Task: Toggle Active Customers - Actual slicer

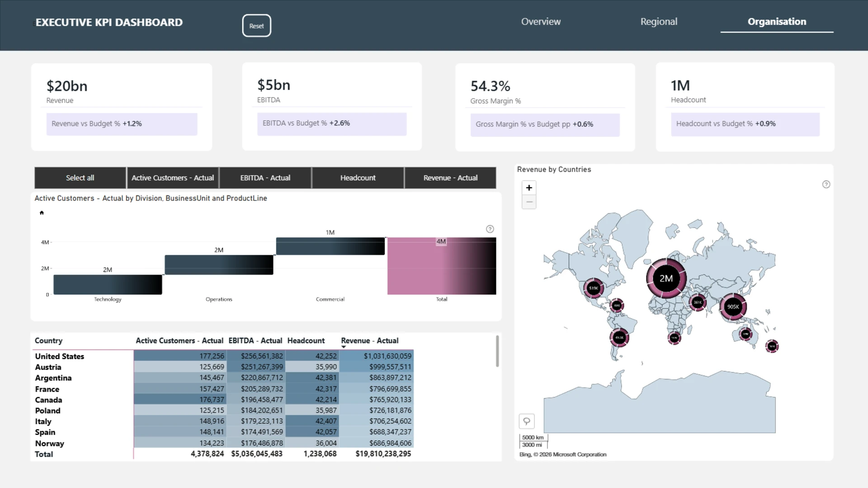Action: click(173, 178)
